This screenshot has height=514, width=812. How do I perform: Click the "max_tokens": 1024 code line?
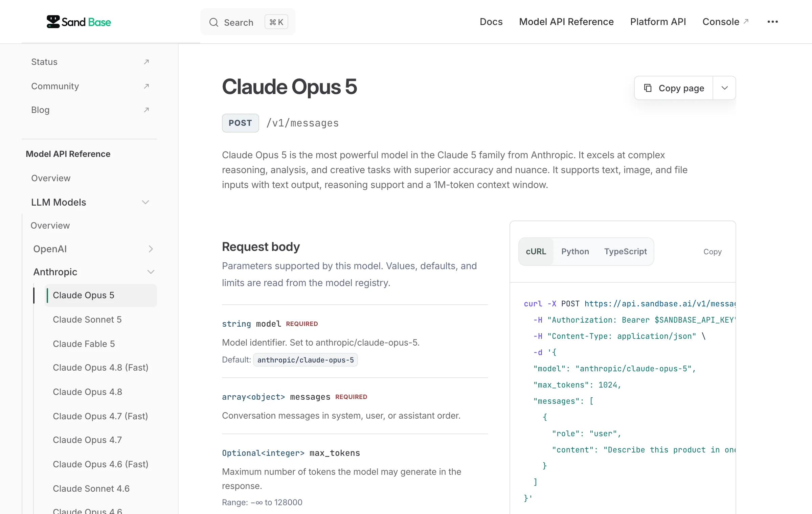[577, 385]
